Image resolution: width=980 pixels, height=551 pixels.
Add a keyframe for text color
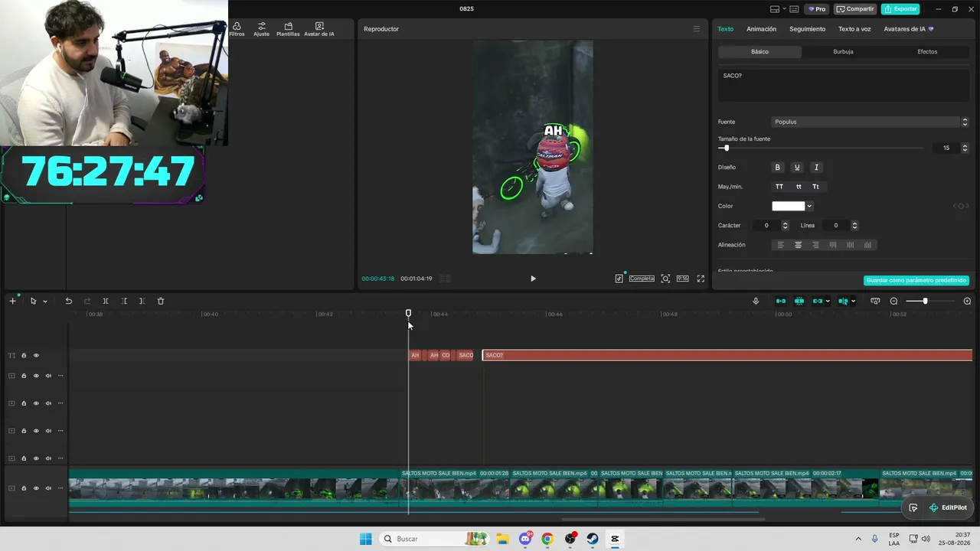pyautogui.click(x=961, y=206)
